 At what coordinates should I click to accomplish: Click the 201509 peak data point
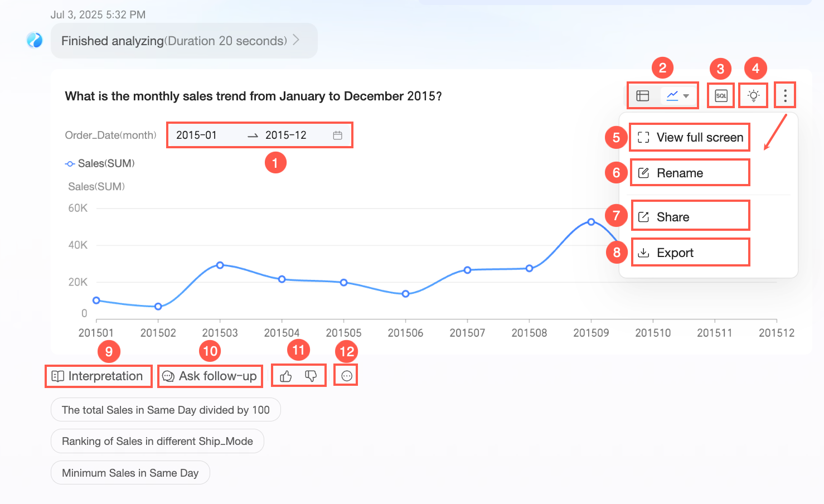click(591, 222)
